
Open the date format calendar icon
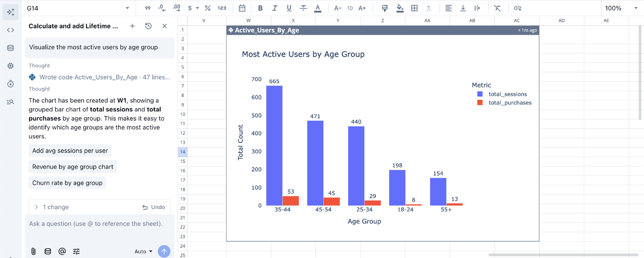242,8
